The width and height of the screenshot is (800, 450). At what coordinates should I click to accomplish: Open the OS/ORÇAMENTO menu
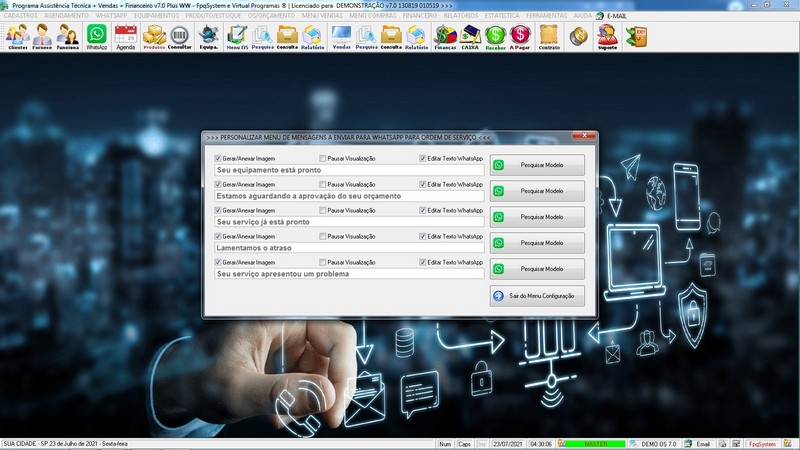click(271, 16)
